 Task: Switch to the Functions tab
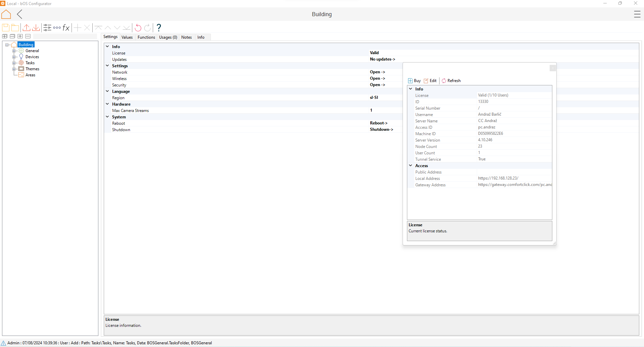(146, 37)
